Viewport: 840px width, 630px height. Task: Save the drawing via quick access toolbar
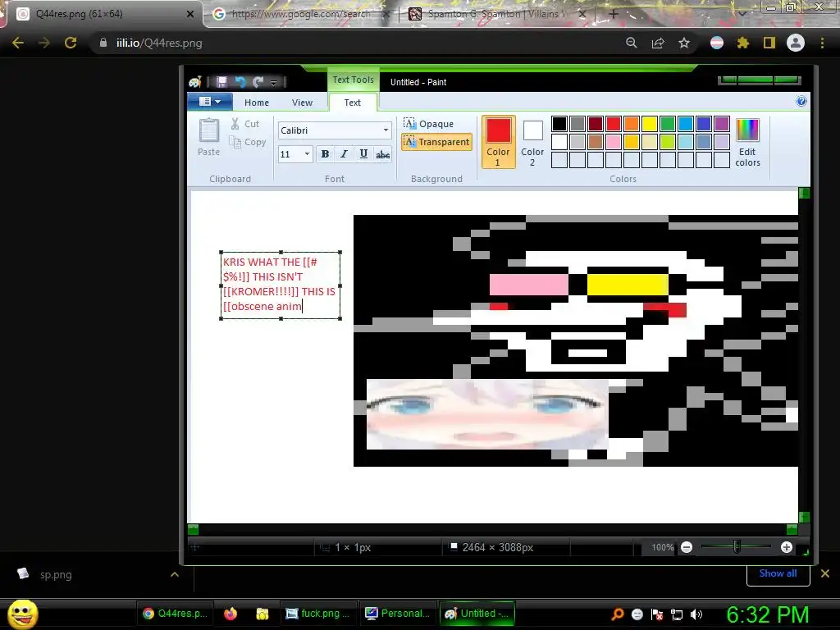(x=221, y=82)
